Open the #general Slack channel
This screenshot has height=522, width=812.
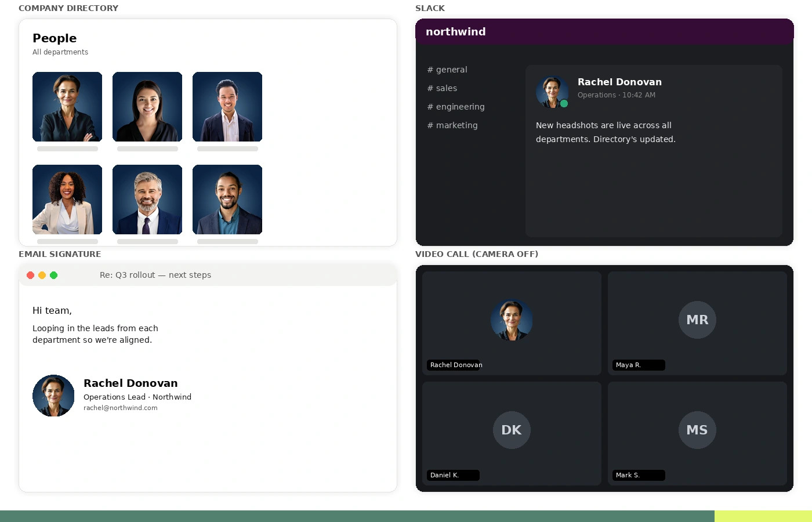tap(447, 70)
